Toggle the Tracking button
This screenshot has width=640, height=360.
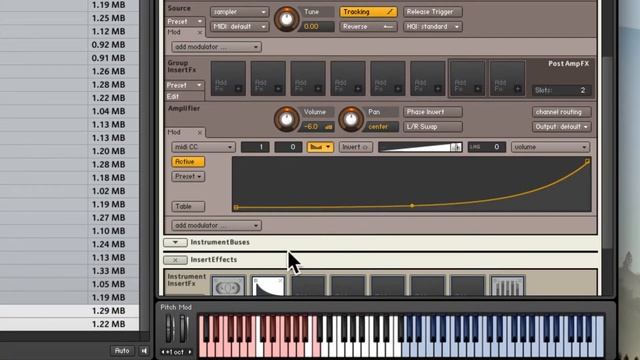pyautogui.click(x=368, y=12)
